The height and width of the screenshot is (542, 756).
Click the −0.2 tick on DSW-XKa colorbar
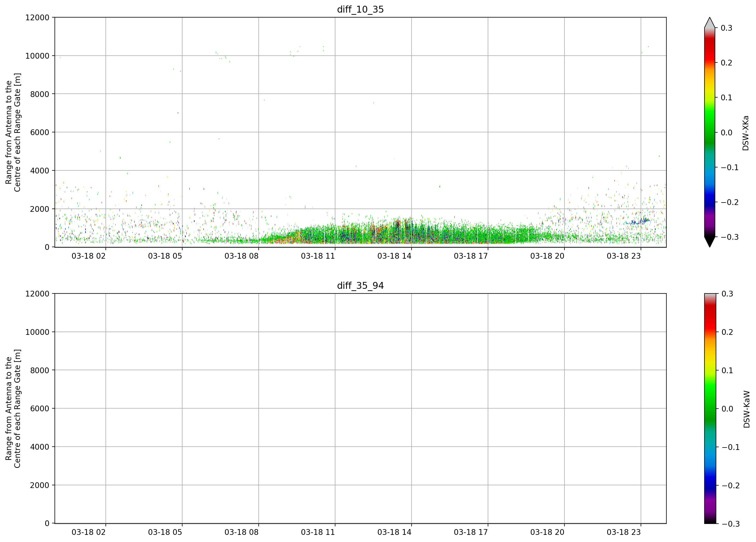[x=730, y=202]
